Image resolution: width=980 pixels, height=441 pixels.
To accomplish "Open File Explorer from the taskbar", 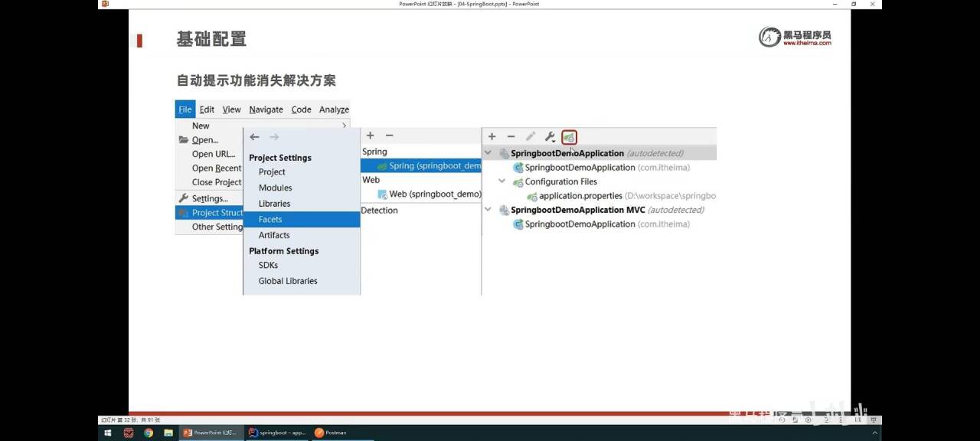I will 168,433.
